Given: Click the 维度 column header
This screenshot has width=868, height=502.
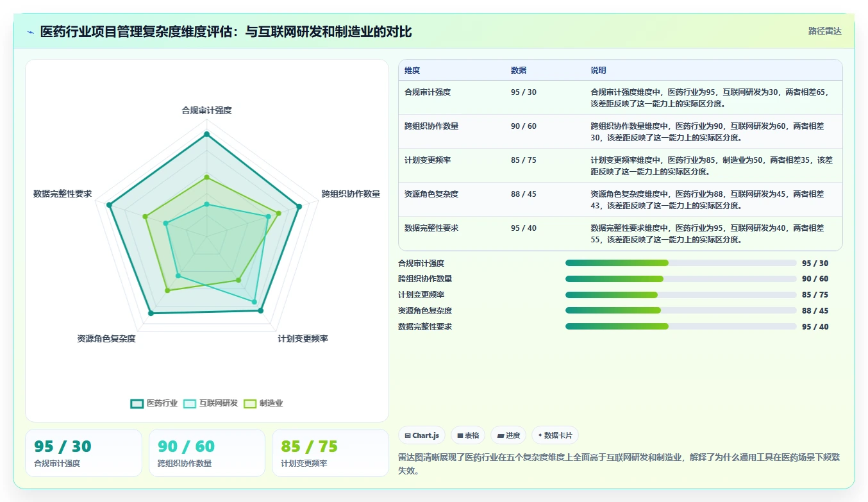Looking at the screenshot, I should coord(412,71).
